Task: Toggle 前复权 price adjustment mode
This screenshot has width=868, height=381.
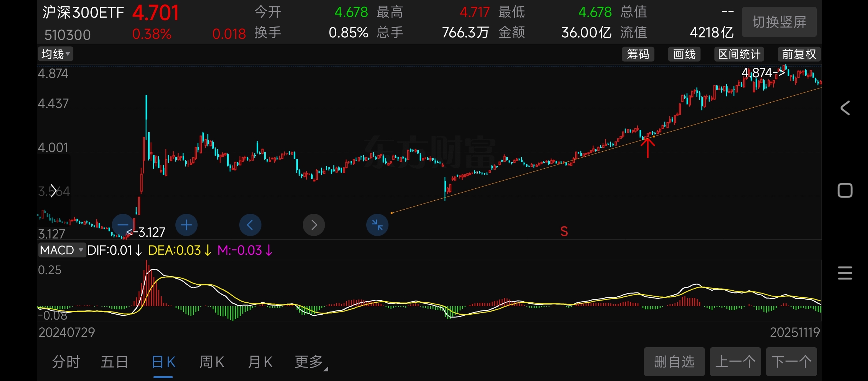Action: [x=799, y=54]
